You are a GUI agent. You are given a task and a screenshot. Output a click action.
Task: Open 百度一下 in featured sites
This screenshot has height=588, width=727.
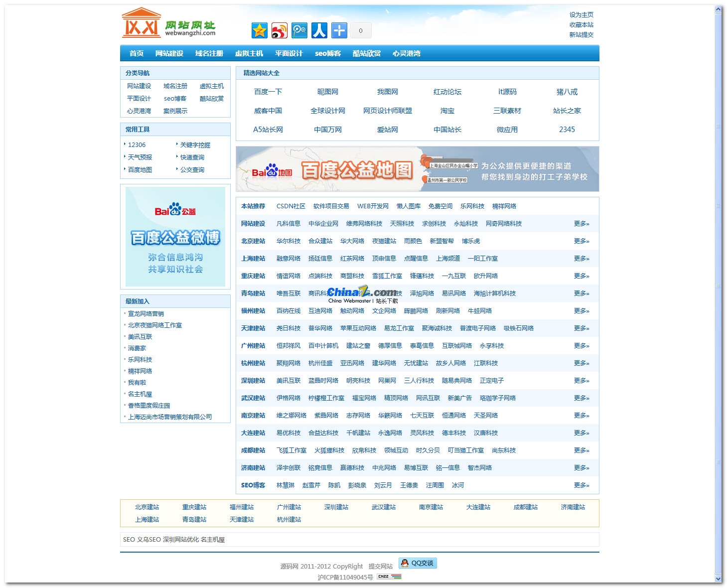[x=268, y=92]
